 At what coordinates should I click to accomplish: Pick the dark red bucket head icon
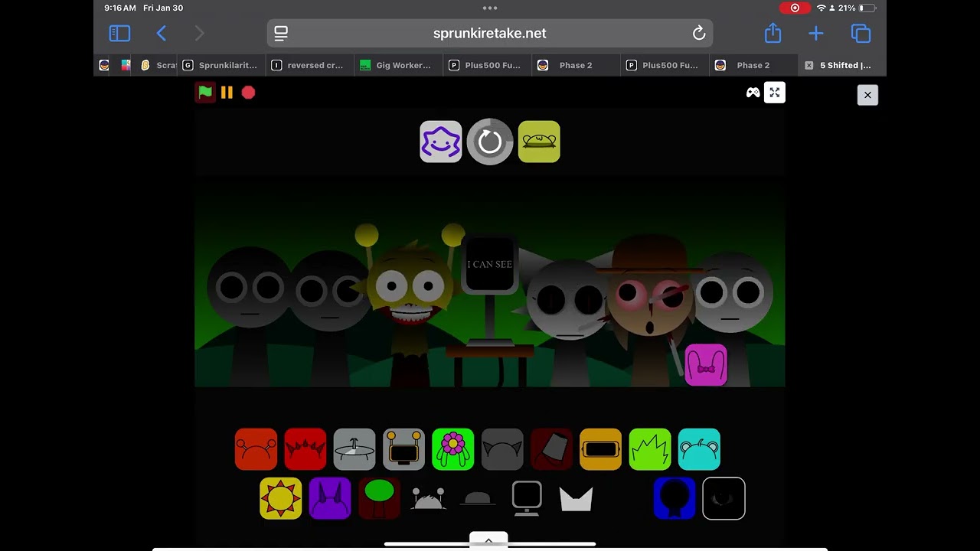(x=551, y=449)
